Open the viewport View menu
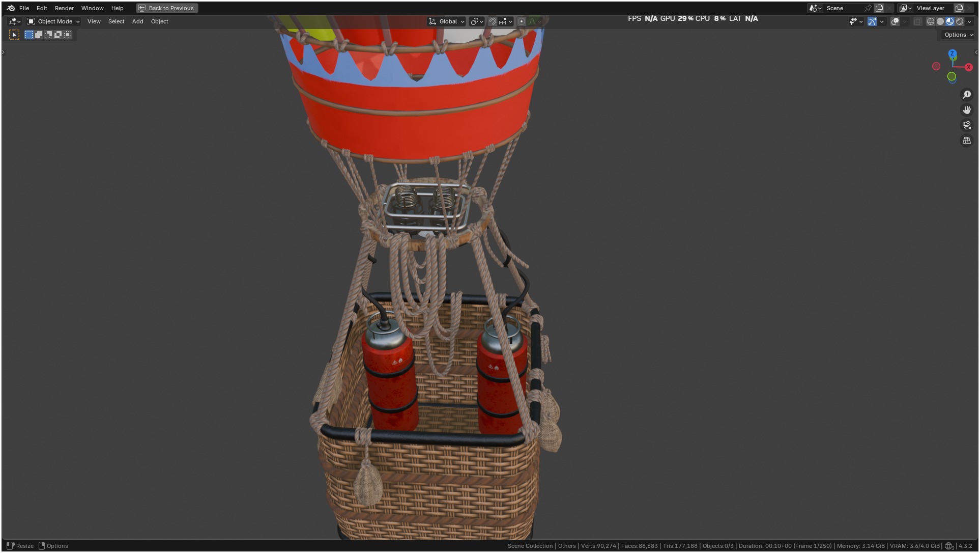The width and height of the screenshot is (980, 553). click(x=94, y=21)
